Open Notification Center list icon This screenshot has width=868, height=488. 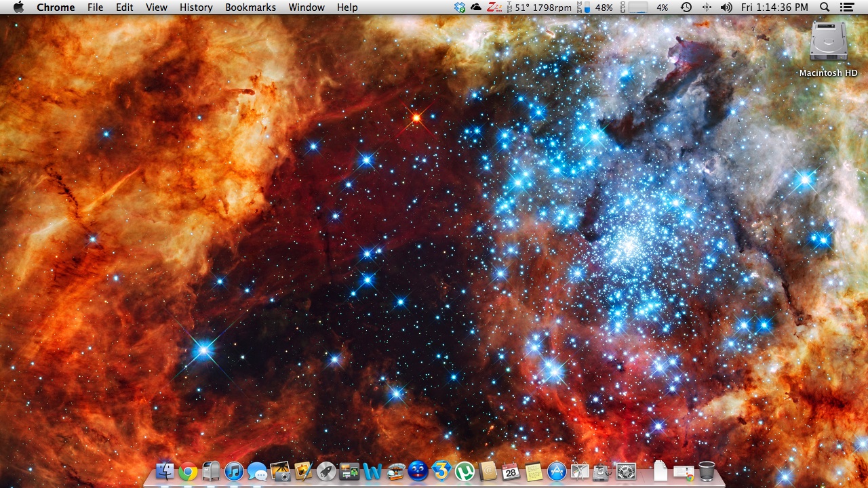click(846, 7)
